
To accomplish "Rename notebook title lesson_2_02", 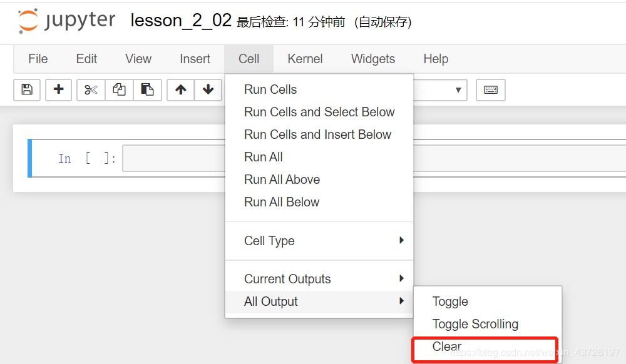I will pyautogui.click(x=181, y=21).
